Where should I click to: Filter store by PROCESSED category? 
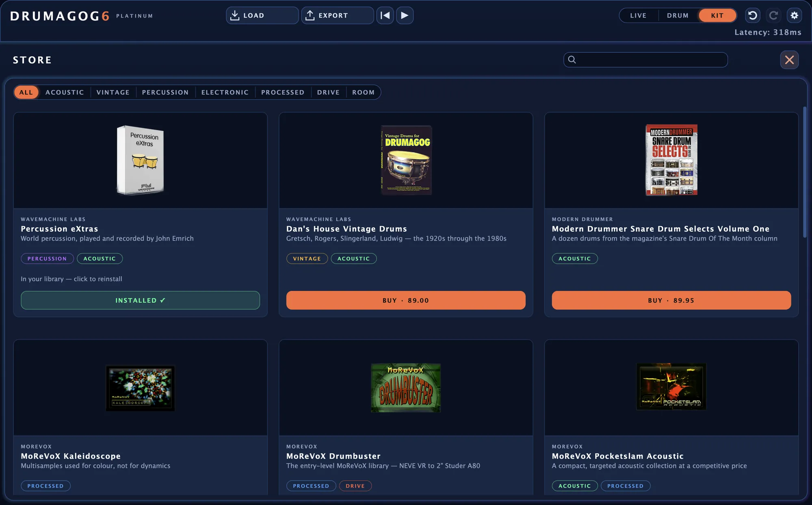pyautogui.click(x=283, y=92)
